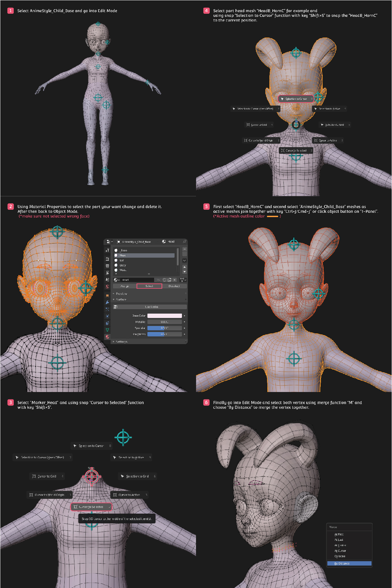Open the material link filter dropdown
Image resolution: width=392 pixels, height=588 pixels.
183,280
